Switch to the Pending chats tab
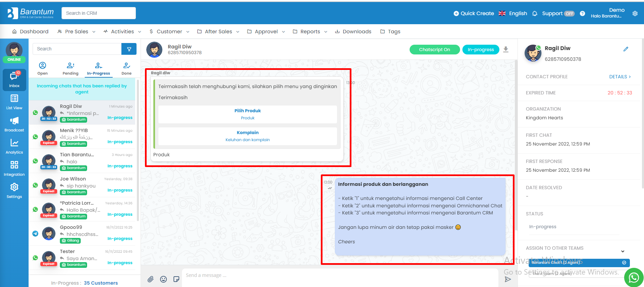The width and height of the screenshot is (644, 287). [x=70, y=69]
